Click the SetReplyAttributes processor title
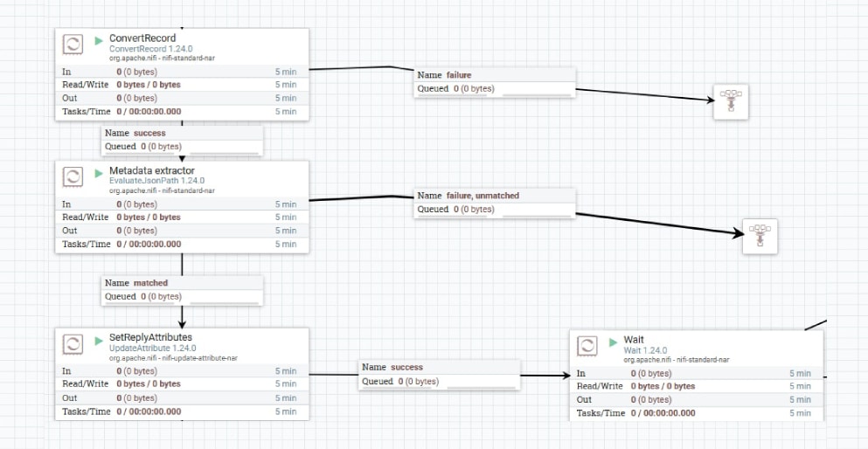 150,337
